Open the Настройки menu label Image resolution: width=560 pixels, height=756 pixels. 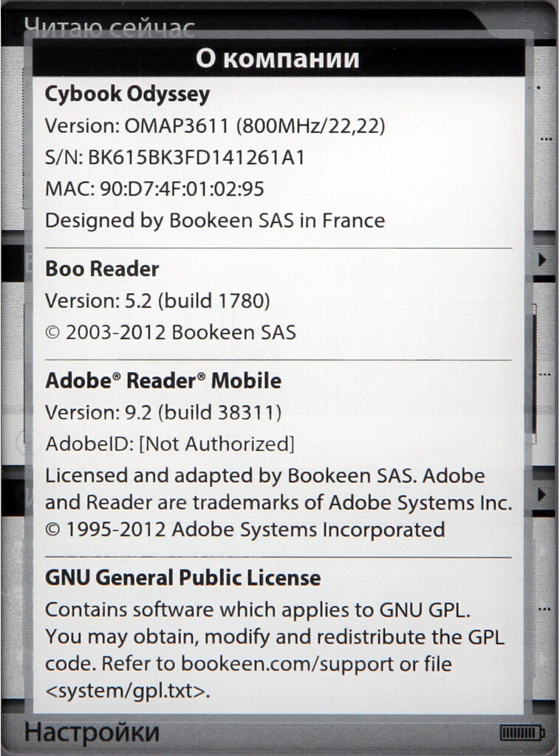pyautogui.click(x=92, y=732)
